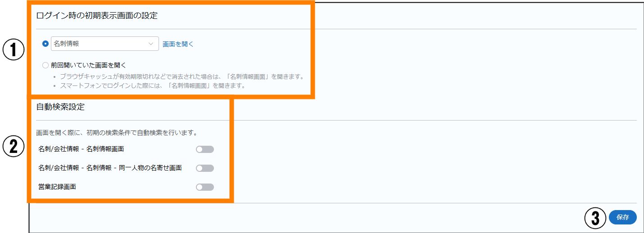644x233 pixels.
Task: Click the circled number 2 marker
Action: 14,147
